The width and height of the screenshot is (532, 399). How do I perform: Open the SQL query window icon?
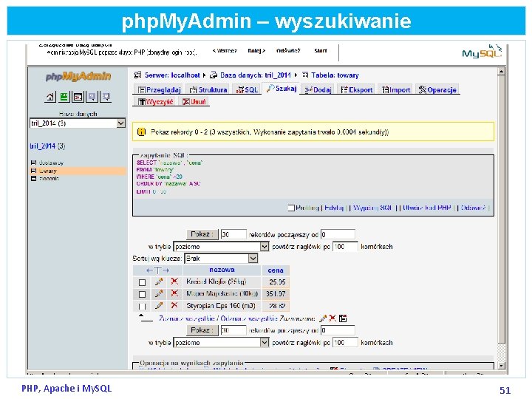78,97
